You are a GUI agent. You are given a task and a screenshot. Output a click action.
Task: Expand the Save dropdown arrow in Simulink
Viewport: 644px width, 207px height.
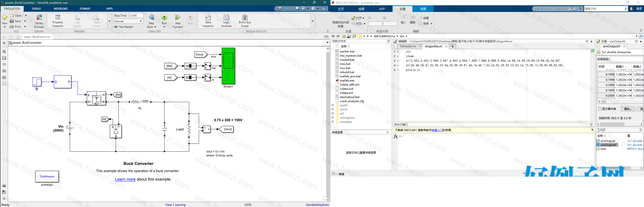[25, 21]
